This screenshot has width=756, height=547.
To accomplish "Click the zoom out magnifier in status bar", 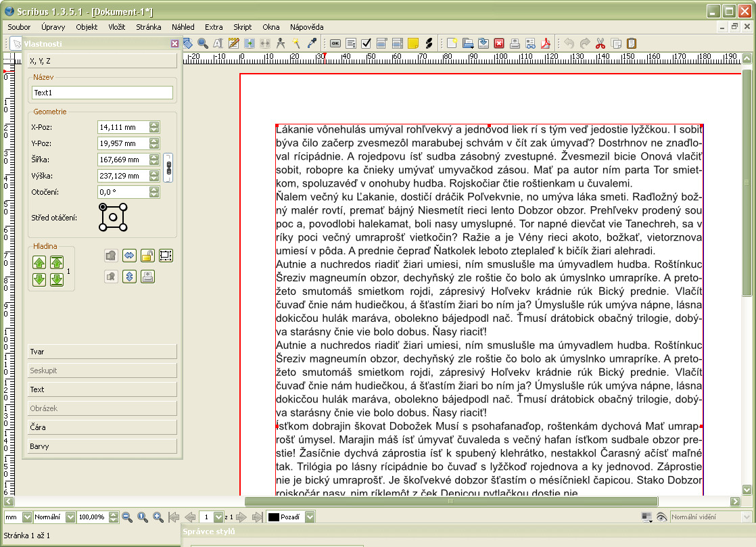I will point(127,517).
